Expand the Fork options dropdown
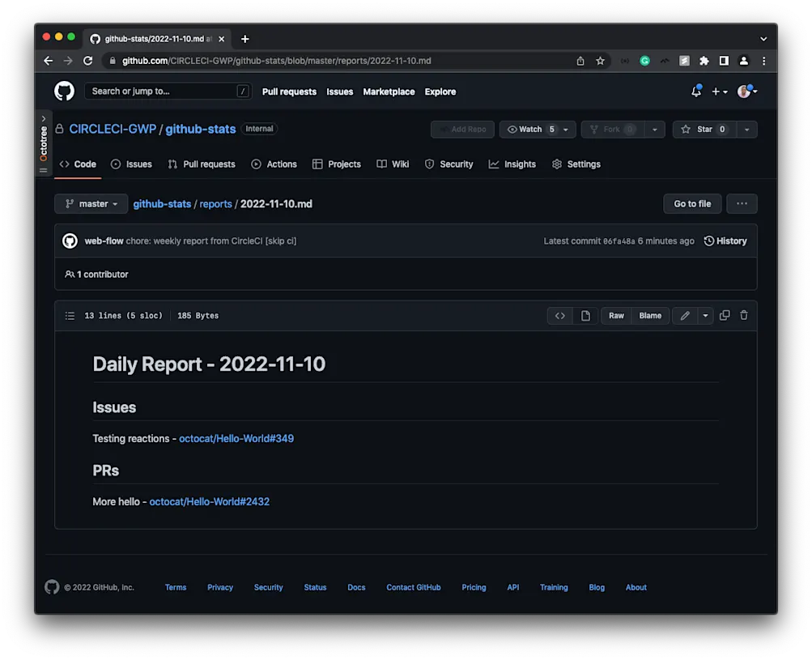The width and height of the screenshot is (812, 660). 655,129
